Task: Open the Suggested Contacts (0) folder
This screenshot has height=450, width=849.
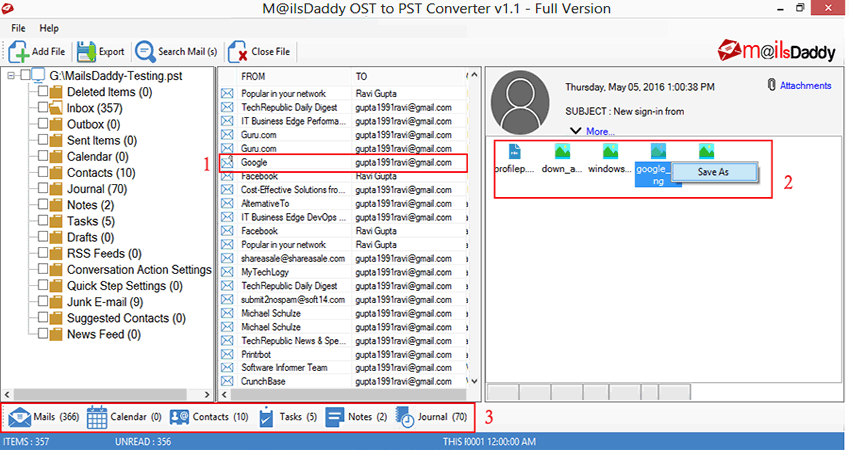Action: (x=126, y=318)
